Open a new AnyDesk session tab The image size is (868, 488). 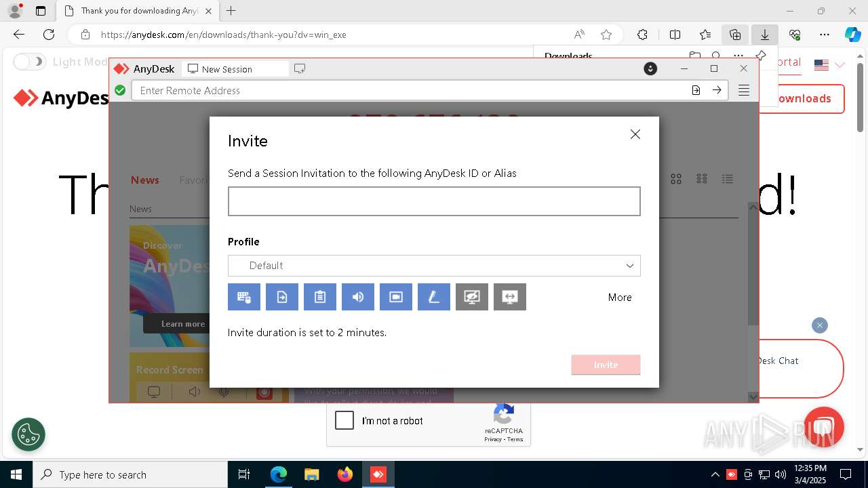(x=300, y=68)
